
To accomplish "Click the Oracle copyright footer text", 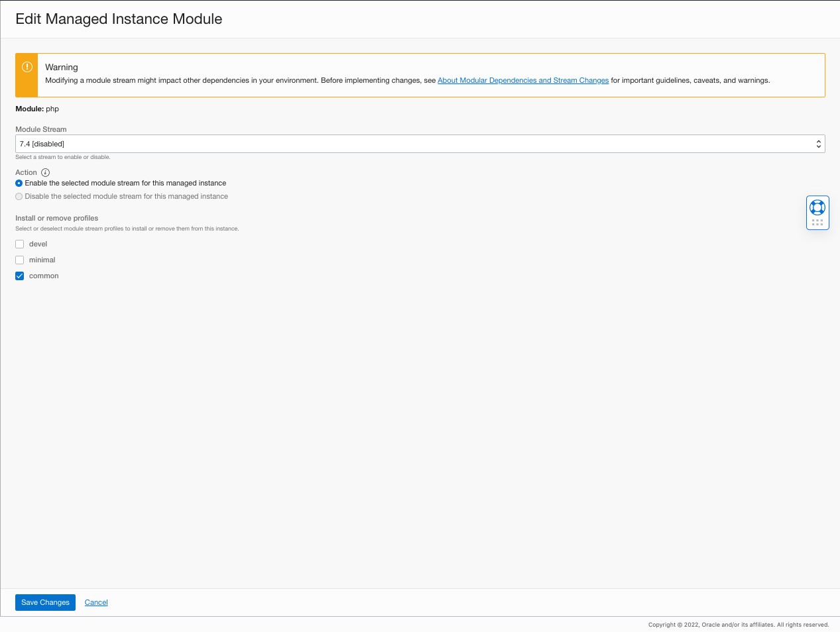I will 739,625.
